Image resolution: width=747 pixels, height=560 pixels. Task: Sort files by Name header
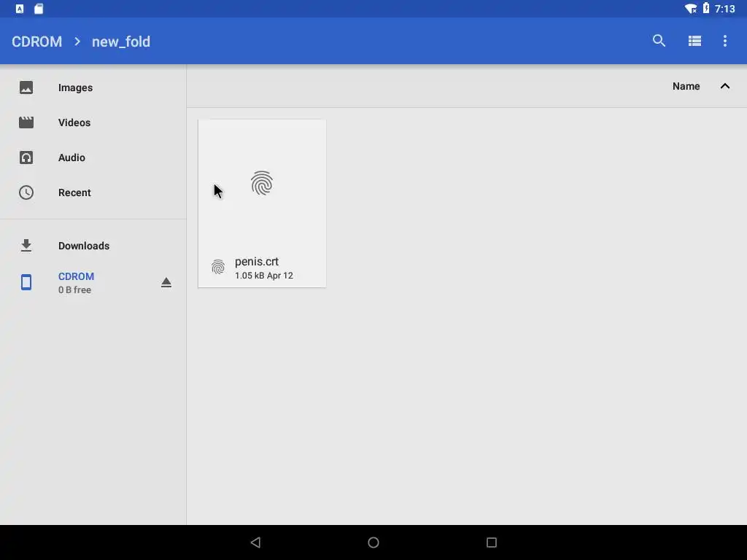click(686, 86)
